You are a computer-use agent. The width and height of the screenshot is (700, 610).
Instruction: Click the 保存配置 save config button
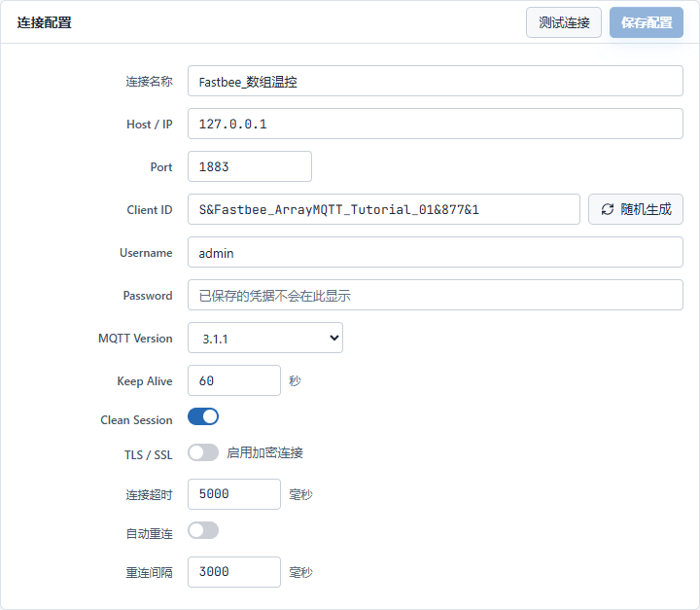[x=647, y=22]
